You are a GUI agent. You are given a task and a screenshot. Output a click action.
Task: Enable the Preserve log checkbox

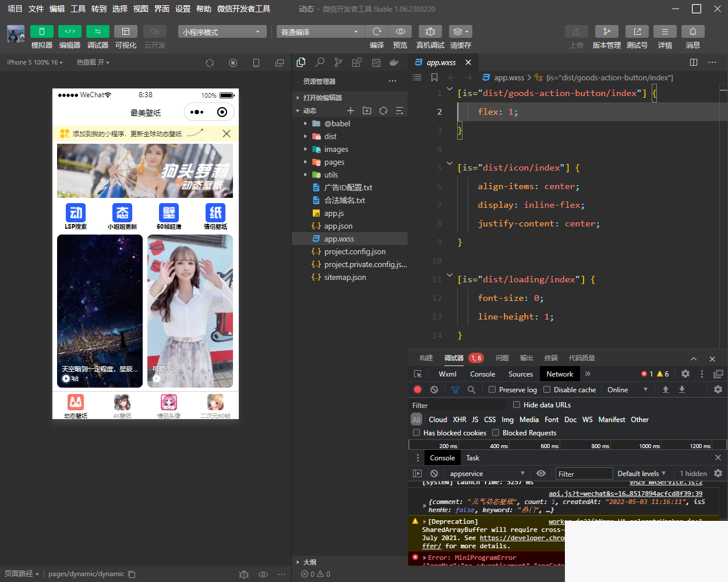click(492, 389)
